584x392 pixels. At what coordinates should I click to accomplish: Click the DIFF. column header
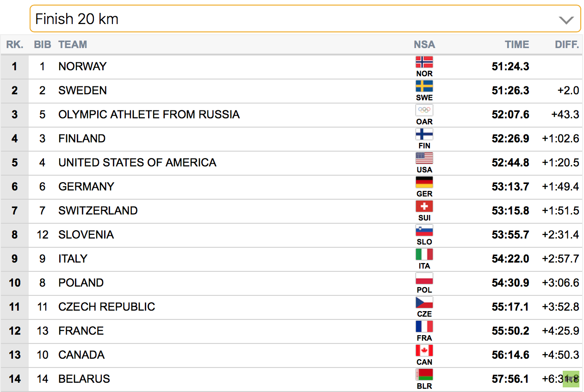[x=567, y=44]
